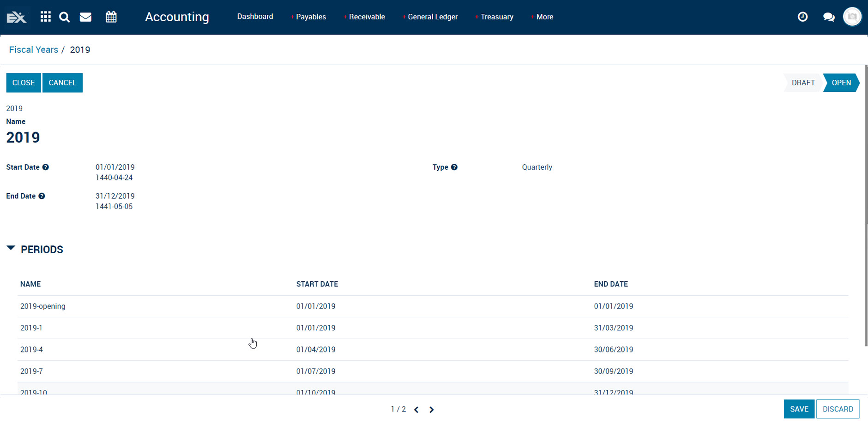868x423 pixels.
Task: Click the 31/12/2019 end date value
Action: coord(115,196)
